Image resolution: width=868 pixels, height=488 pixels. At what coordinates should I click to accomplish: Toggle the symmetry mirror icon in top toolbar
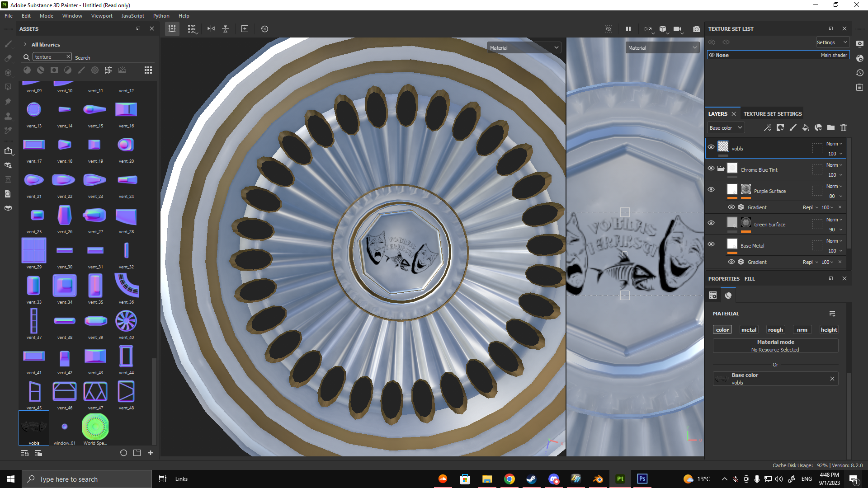click(211, 29)
